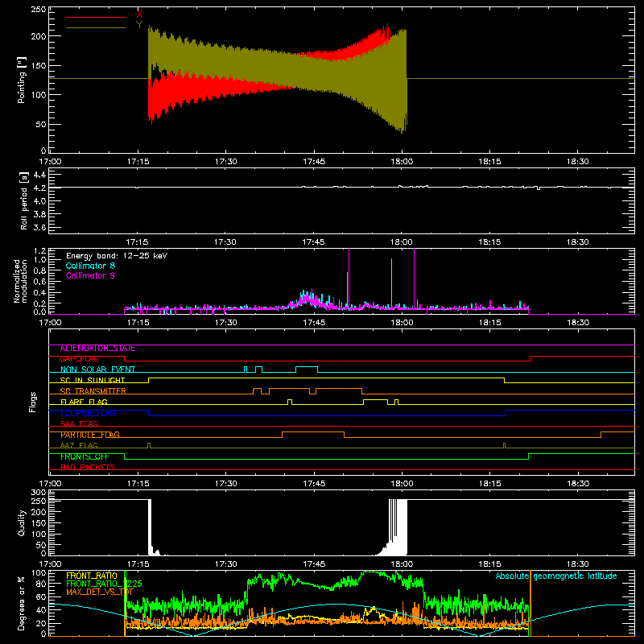Click the 4.4 tick on Roll period axis
Image resolution: width=644 pixels, height=644 pixels.
[x=39, y=175]
